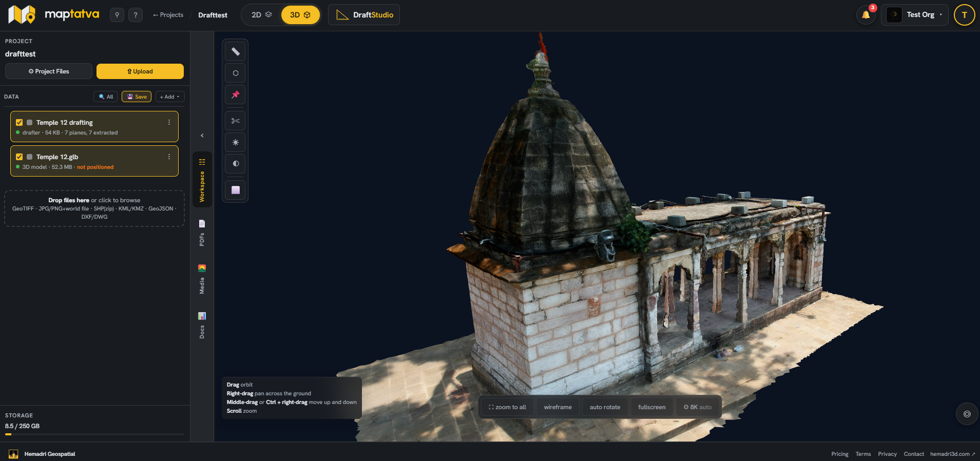Open Project Files

tap(49, 71)
